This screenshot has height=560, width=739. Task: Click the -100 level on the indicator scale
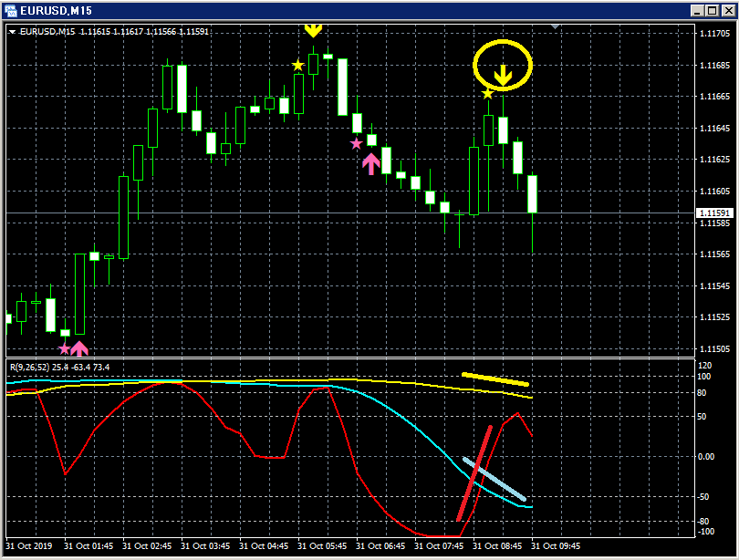point(706,531)
